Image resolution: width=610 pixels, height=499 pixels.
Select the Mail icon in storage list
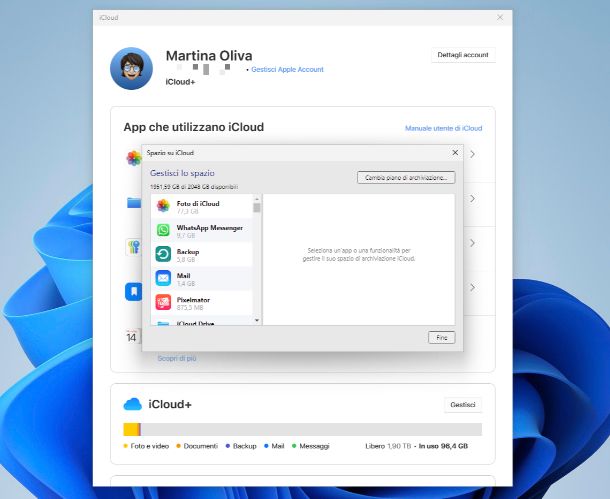(163, 278)
